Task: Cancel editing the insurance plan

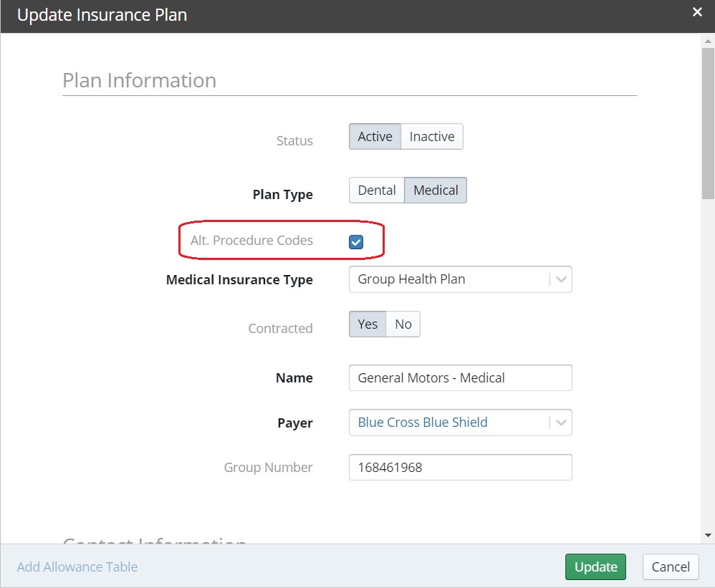Action: (670, 567)
